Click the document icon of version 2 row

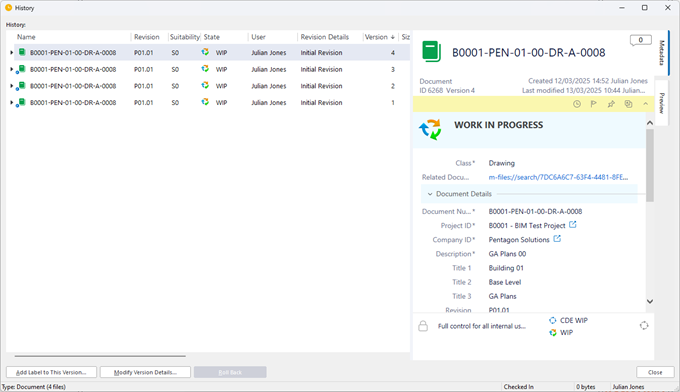22,85
